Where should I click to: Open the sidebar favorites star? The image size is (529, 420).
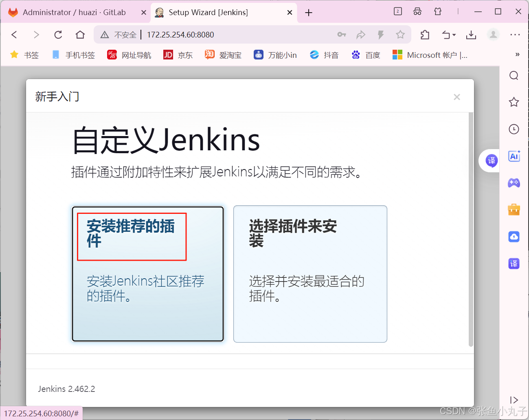click(x=514, y=102)
